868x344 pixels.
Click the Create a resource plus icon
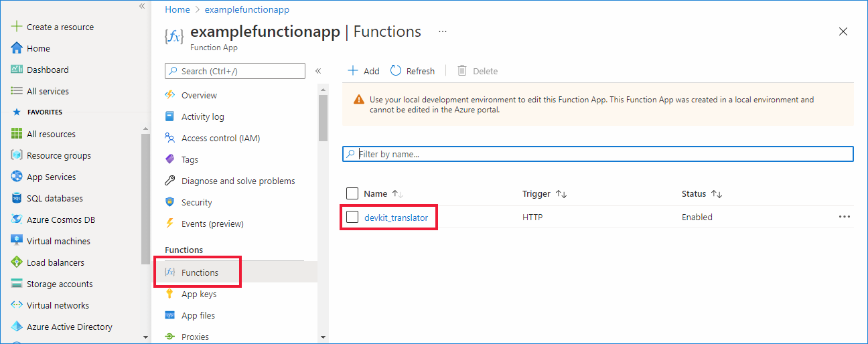17,27
